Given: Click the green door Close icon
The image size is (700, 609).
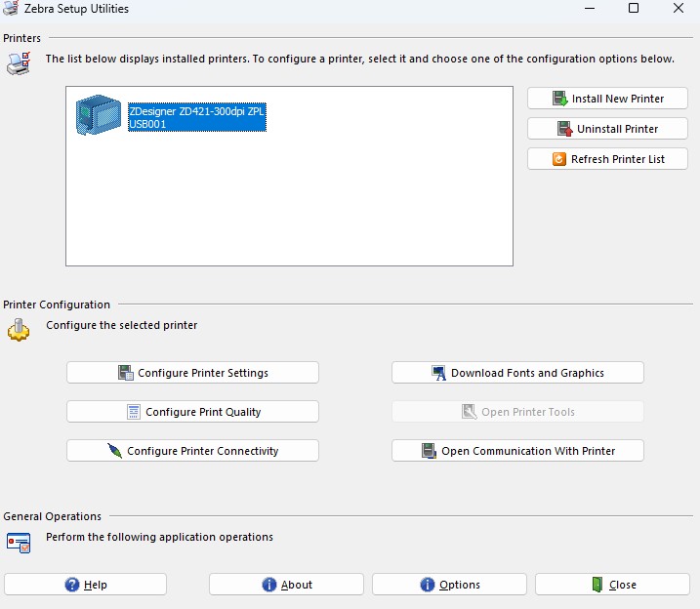Looking at the screenshot, I should click(597, 585).
